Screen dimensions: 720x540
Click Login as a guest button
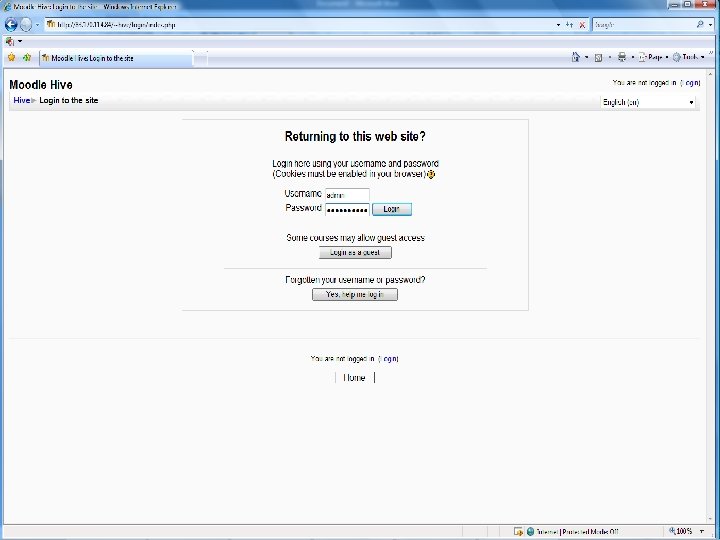coord(355,253)
